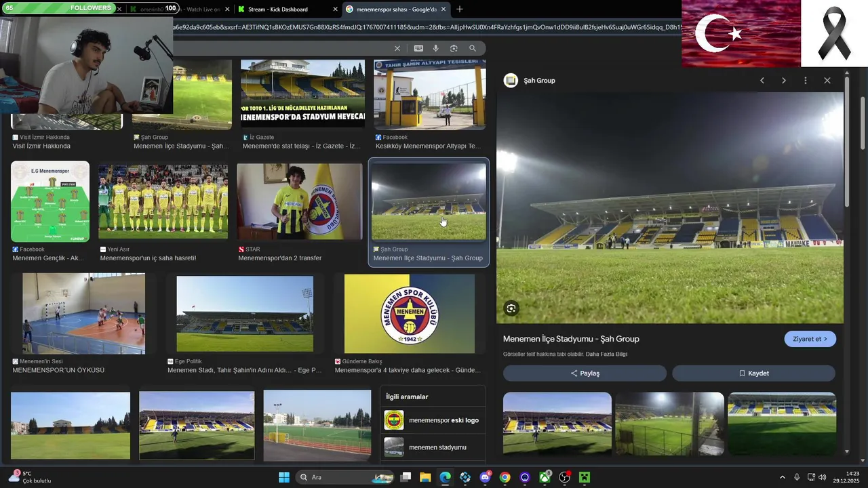This screenshot has height=488, width=868.
Task: Open Xbox app from taskbar
Action: 545,477
